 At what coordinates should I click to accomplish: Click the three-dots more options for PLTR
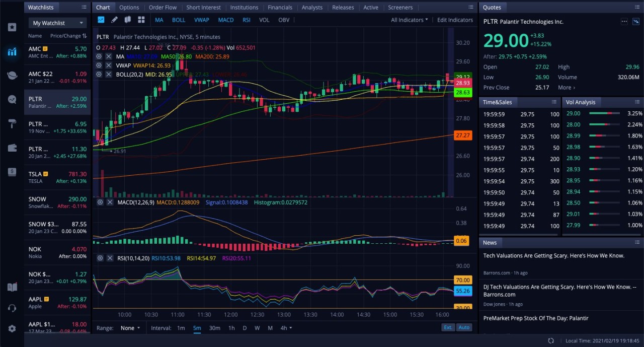[624, 22]
